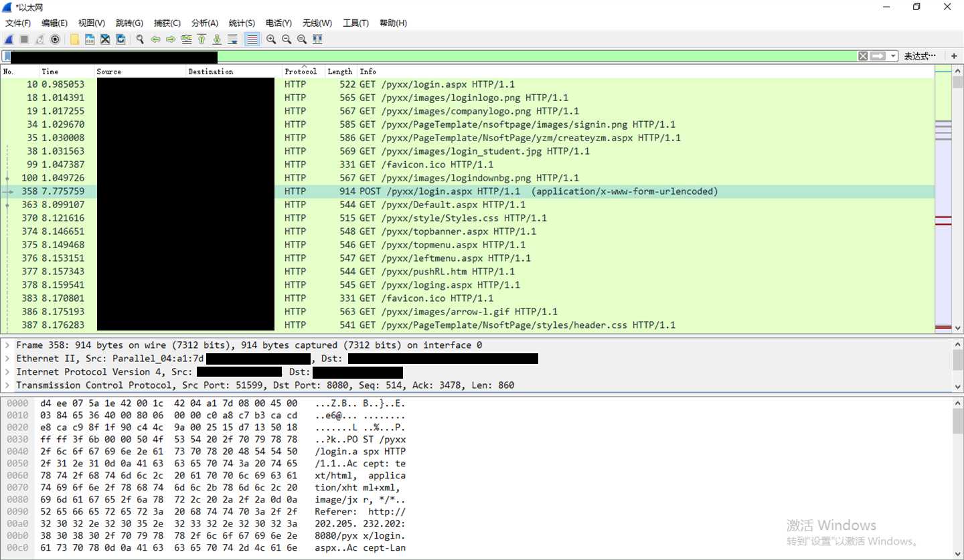Sort by the Source column header
964x560 pixels.
point(140,72)
